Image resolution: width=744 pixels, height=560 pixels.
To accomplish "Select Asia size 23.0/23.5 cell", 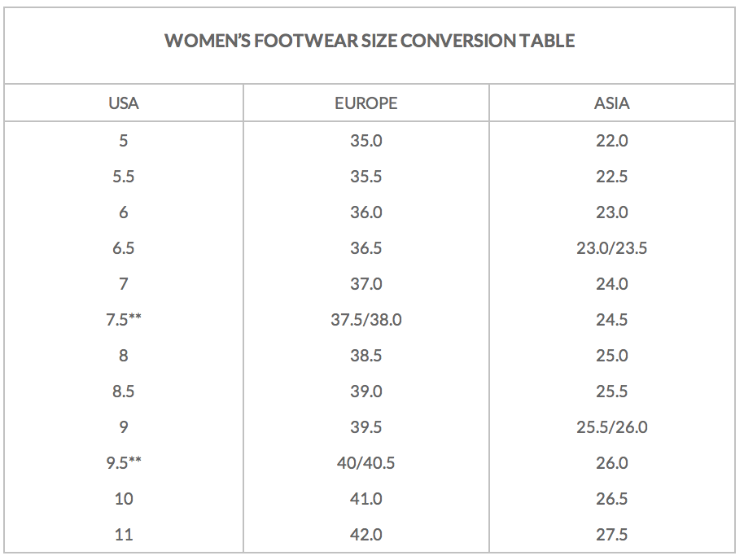I will 612,248.
